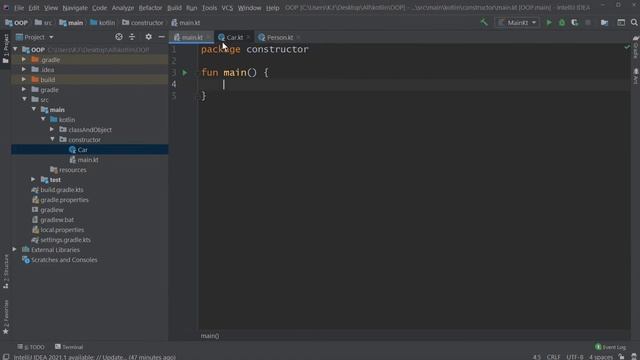This screenshot has width=640, height=360.
Task: Expand External Libraries
Action: 15,249
